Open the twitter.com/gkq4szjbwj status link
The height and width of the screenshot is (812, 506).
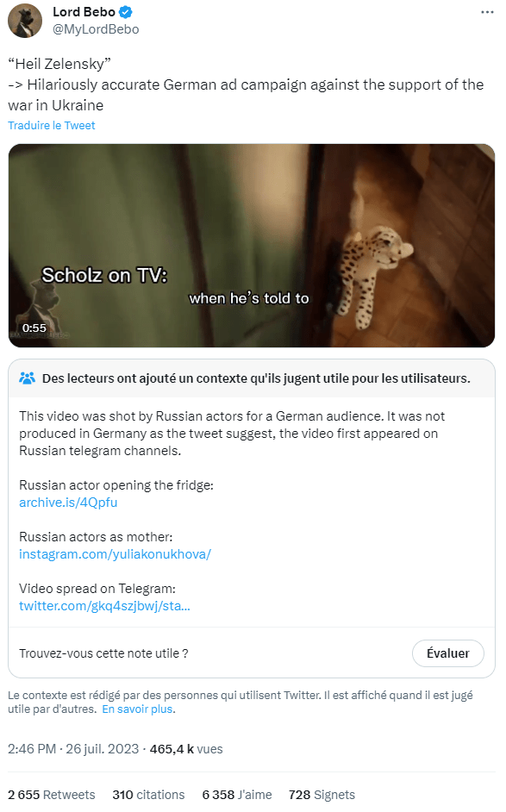click(104, 606)
